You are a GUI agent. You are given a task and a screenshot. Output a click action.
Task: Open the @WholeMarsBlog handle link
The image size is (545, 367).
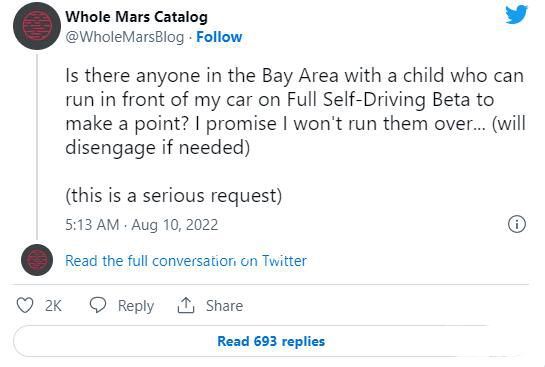pyautogui.click(x=125, y=37)
